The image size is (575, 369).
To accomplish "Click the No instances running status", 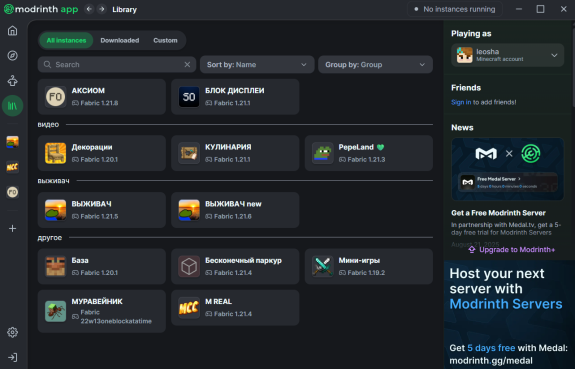I will point(455,9).
